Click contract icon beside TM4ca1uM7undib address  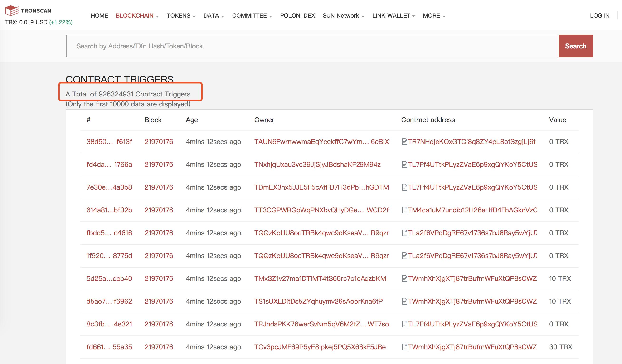404,210
